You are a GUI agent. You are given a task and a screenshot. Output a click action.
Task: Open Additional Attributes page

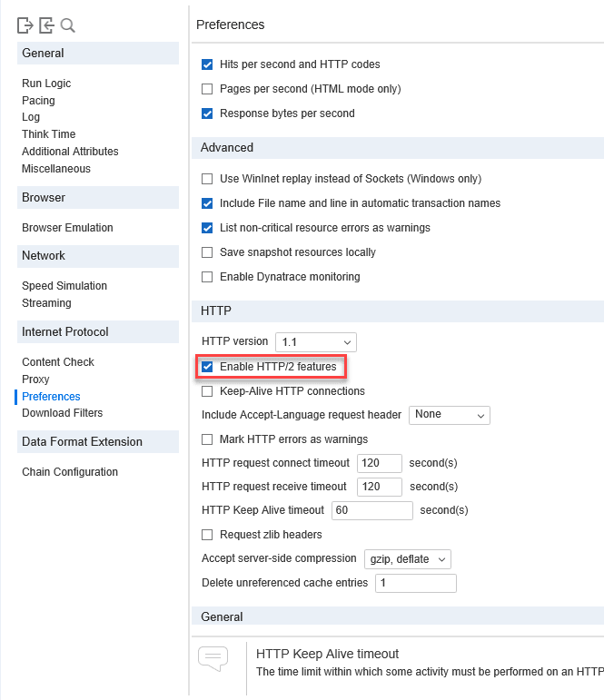pos(70,152)
